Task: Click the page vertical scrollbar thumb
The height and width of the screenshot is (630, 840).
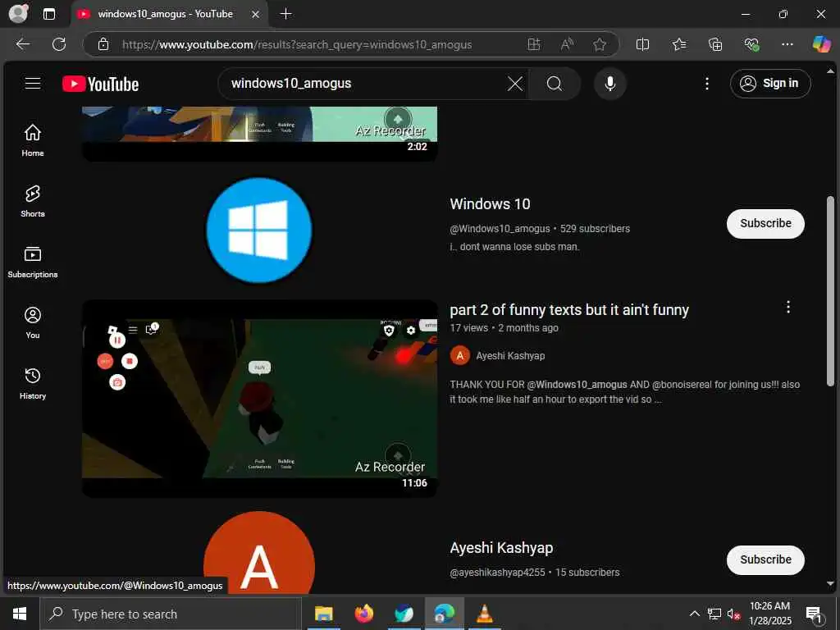Action: pyautogui.click(x=830, y=291)
